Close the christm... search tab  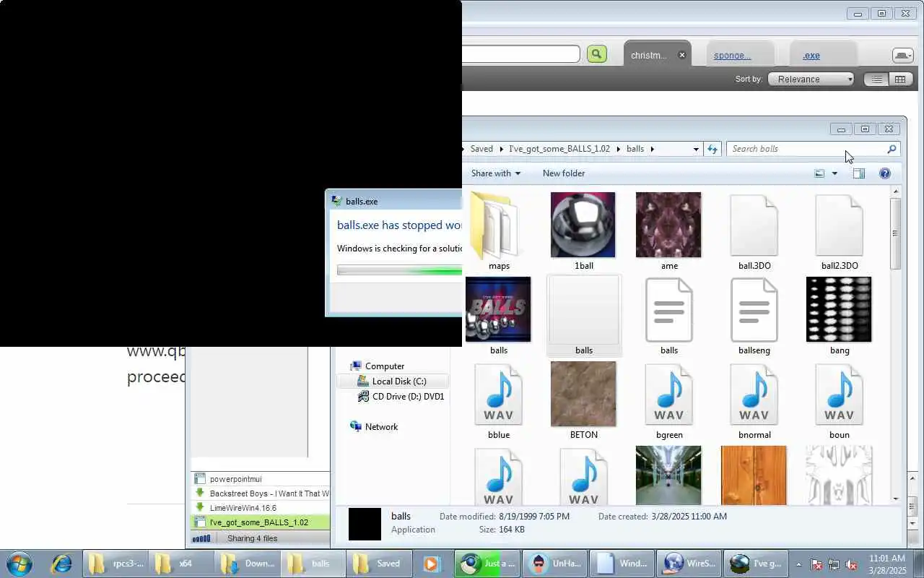coord(682,55)
